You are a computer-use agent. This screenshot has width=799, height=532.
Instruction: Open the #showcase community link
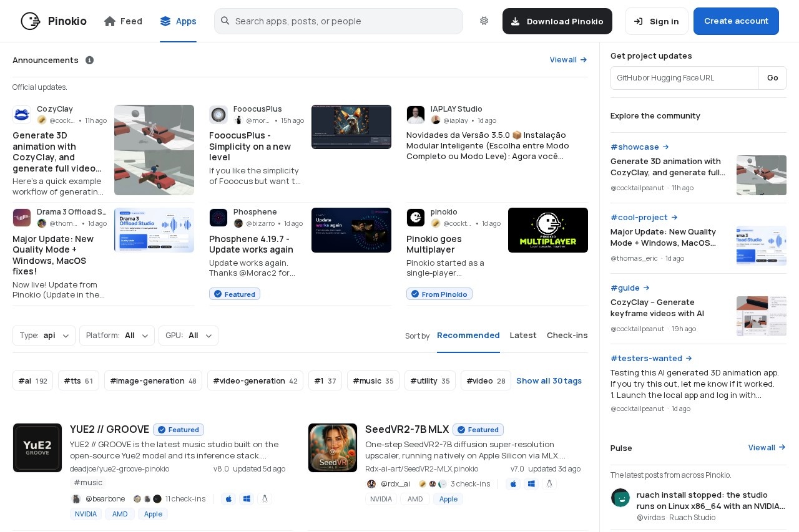[640, 147]
